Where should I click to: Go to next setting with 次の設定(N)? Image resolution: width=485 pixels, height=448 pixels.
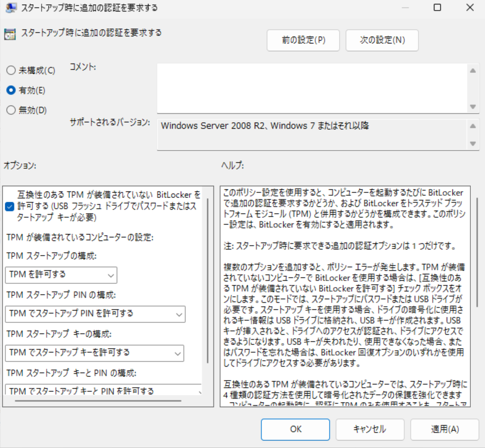coord(382,40)
